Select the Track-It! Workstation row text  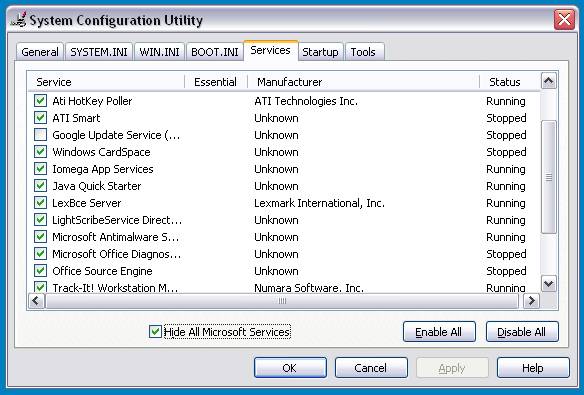(x=115, y=288)
